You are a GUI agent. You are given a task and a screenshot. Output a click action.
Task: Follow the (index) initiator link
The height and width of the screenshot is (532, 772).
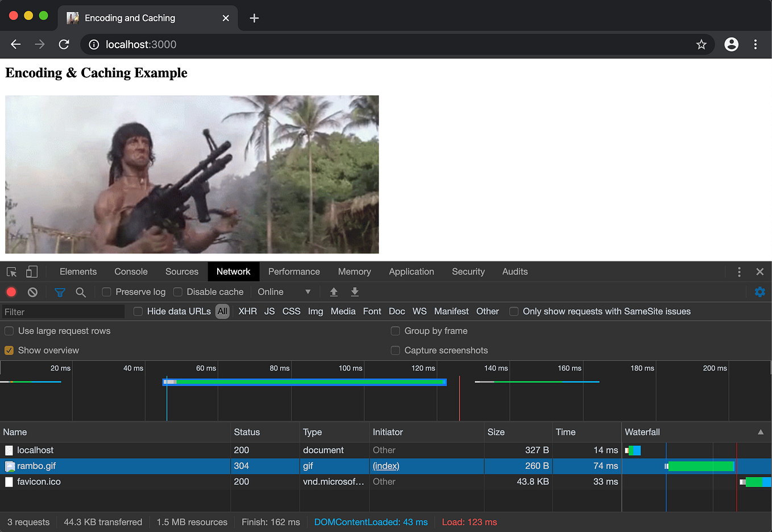click(x=386, y=466)
